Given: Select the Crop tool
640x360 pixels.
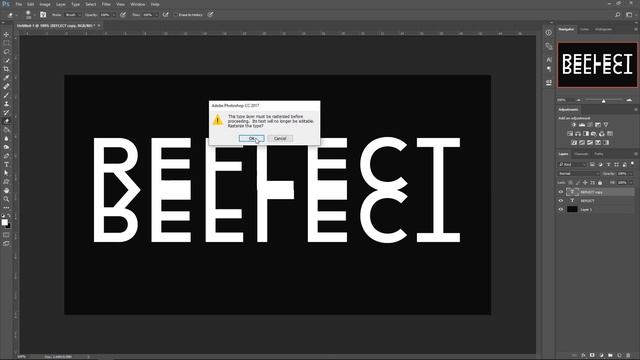Looking at the screenshot, I should (6, 69).
